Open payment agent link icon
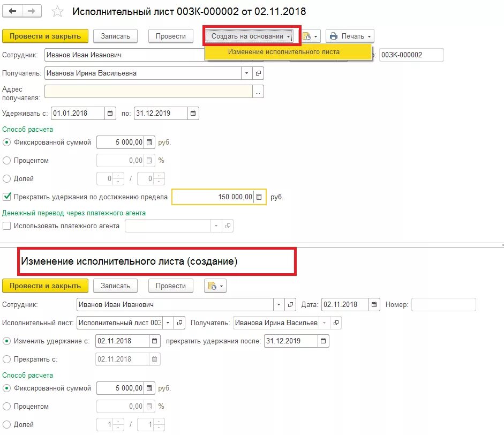504x435 pixels. (x=228, y=226)
